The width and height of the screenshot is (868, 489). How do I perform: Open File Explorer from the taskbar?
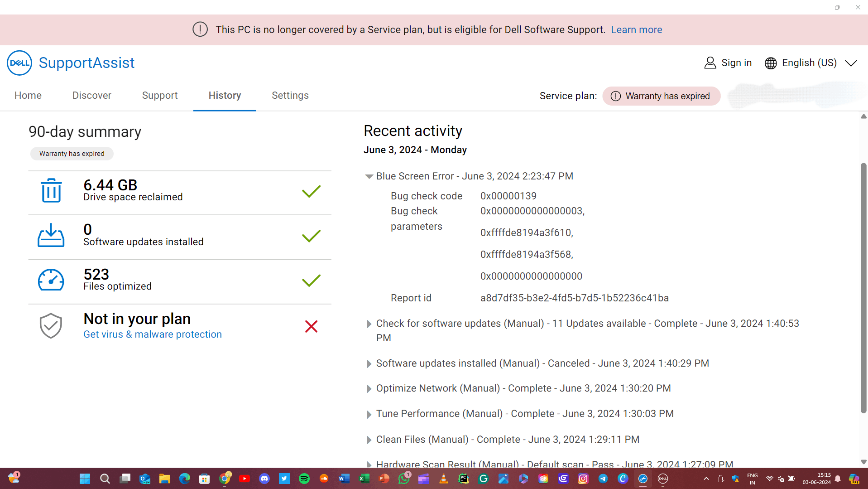click(x=164, y=479)
